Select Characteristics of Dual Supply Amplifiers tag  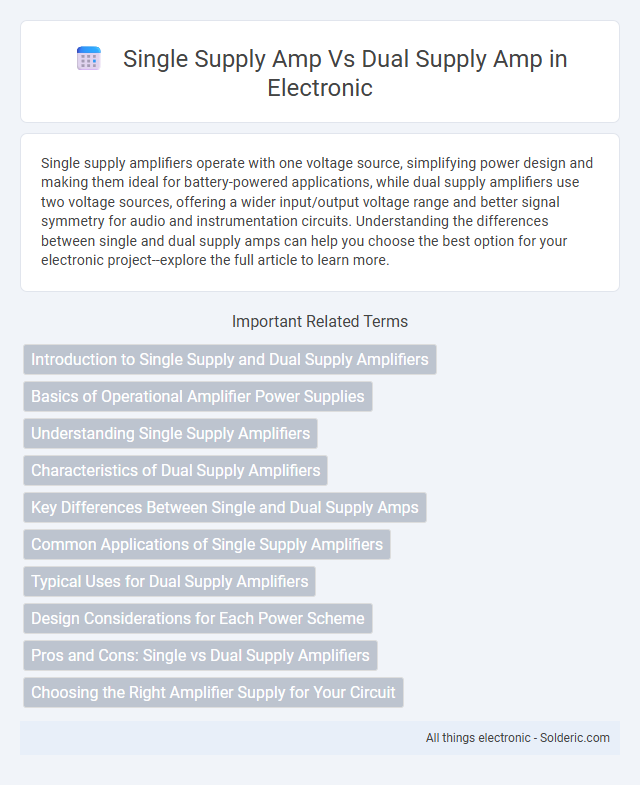175,471
